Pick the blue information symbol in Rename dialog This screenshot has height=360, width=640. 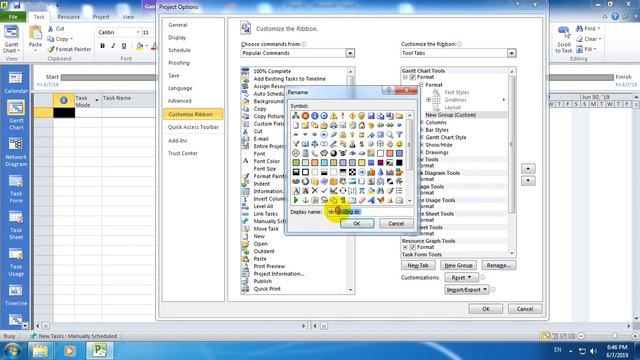pyautogui.click(x=314, y=116)
